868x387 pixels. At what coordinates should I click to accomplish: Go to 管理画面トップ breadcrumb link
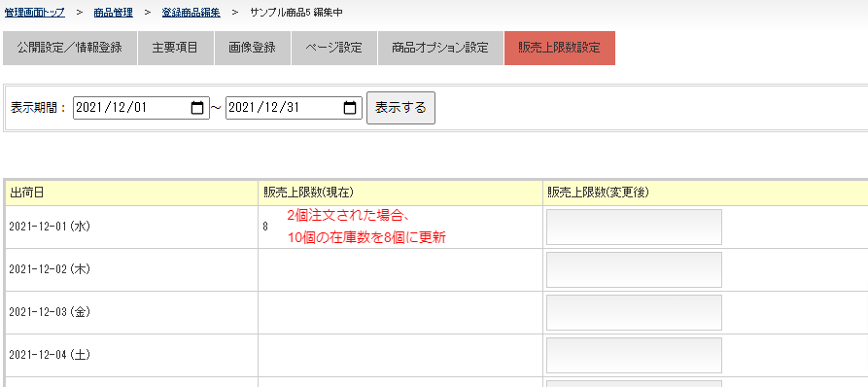tap(34, 13)
